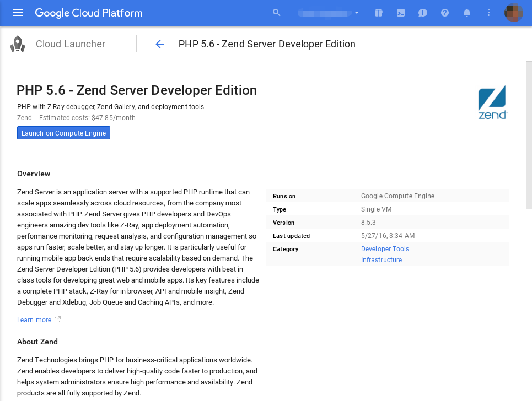Click the Overview section heading

click(34, 174)
